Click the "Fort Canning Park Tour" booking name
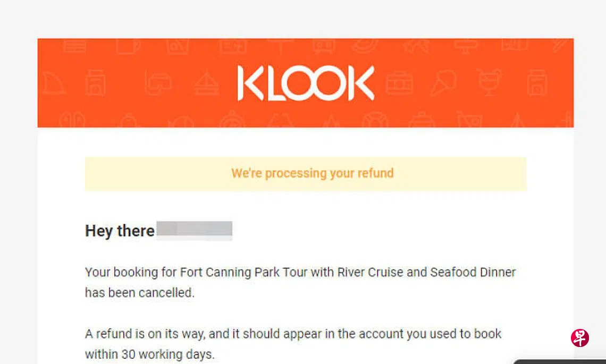606x364 pixels. click(242, 273)
